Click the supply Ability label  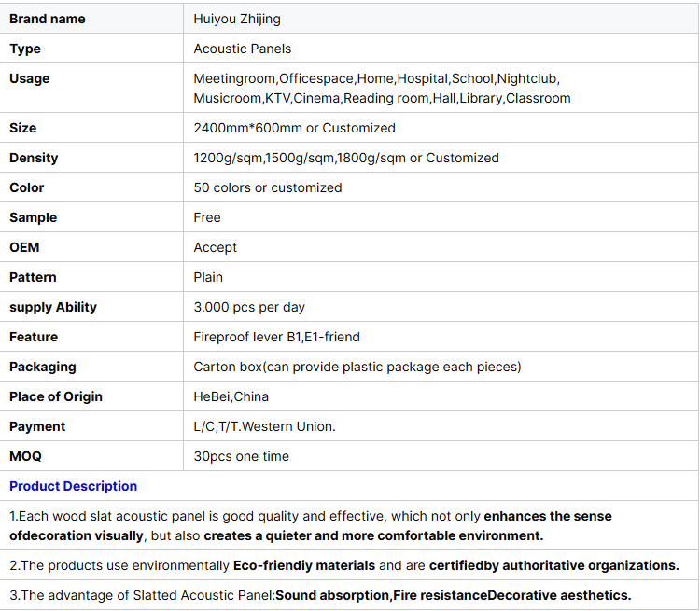53,307
